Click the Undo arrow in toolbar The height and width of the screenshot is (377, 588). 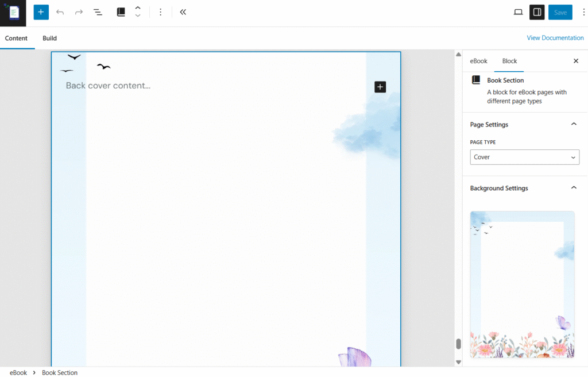coord(60,12)
